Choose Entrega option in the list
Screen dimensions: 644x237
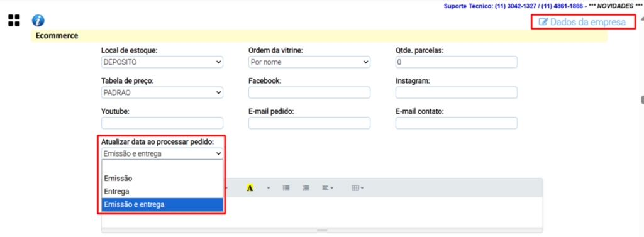point(162,192)
